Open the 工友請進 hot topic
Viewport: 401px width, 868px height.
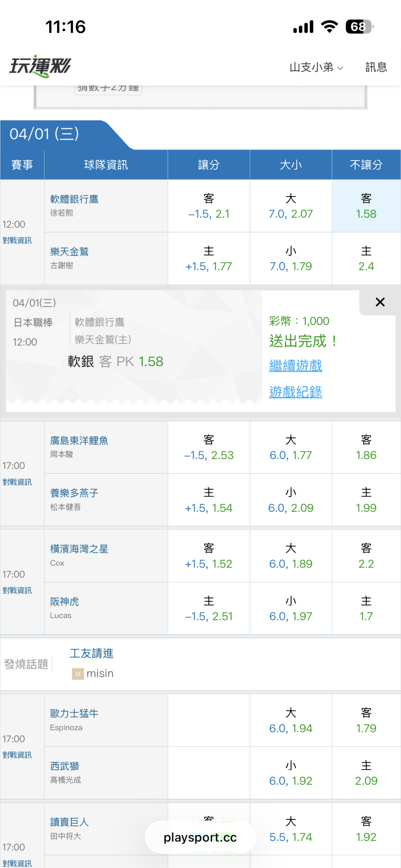[x=92, y=653]
